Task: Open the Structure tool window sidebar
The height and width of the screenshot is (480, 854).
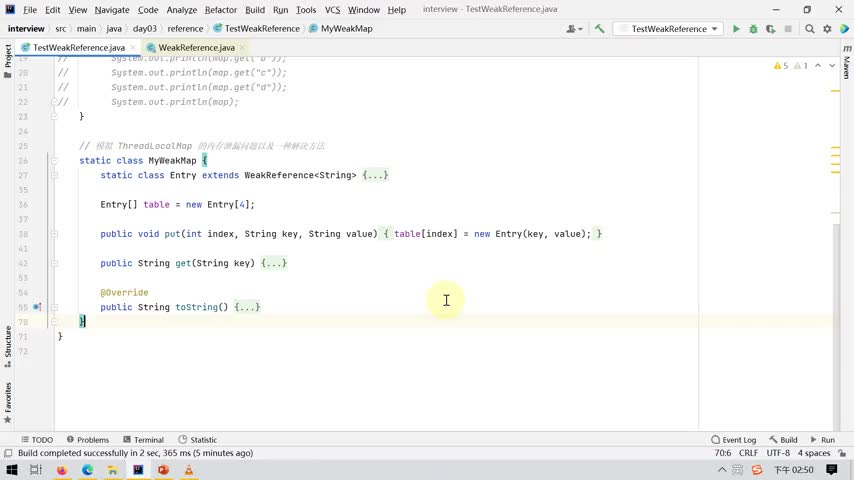Action: pyautogui.click(x=8, y=347)
